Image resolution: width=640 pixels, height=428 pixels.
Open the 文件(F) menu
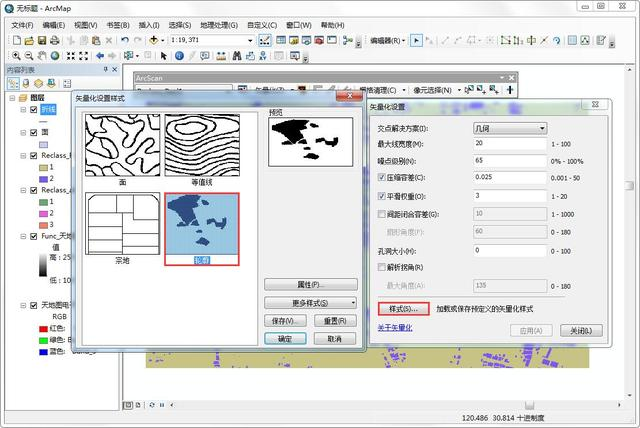coord(22,25)
